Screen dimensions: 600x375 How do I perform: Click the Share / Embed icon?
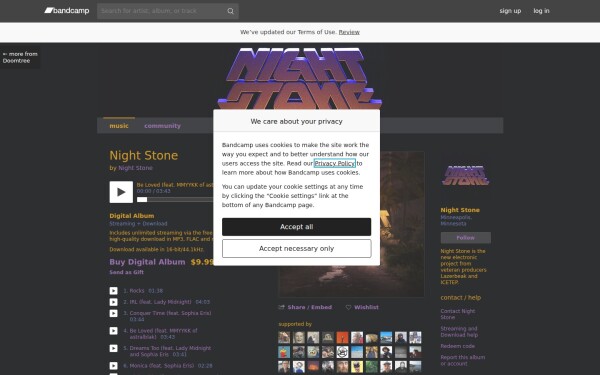click(282, 307)
